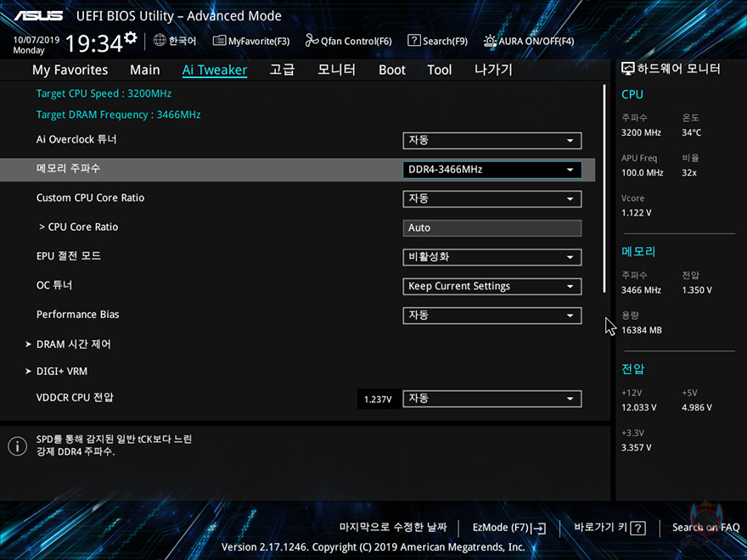Click the vertical scrollbar of settings list
The height and width of the screenshot is (560, 747).
click(604, 188)
